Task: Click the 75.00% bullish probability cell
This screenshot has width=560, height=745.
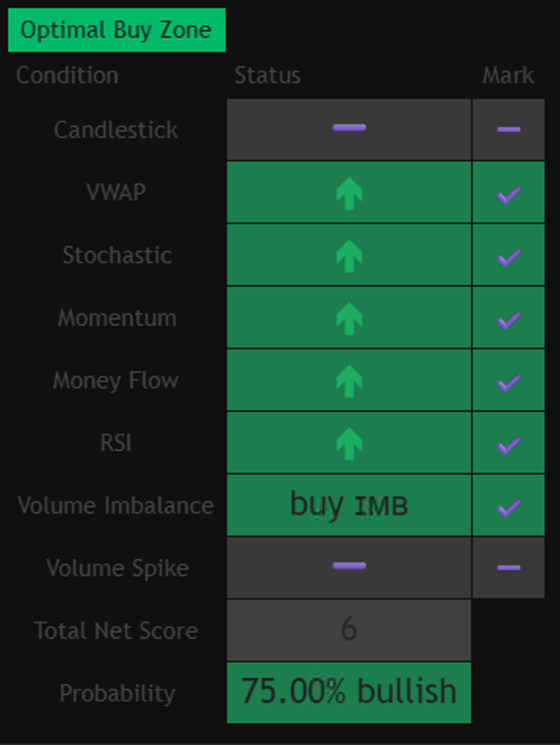Action: (349, 692)
